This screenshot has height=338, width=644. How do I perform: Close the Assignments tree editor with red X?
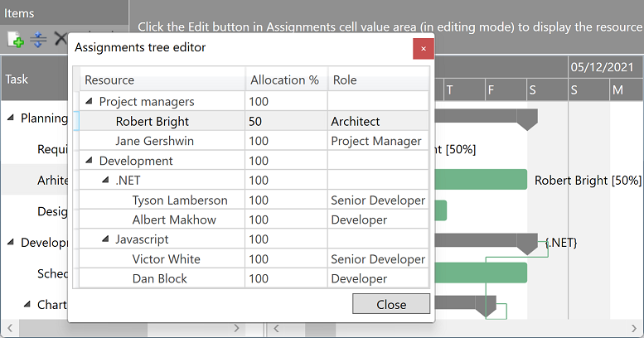pyautogui.click(x=423, y=48)
